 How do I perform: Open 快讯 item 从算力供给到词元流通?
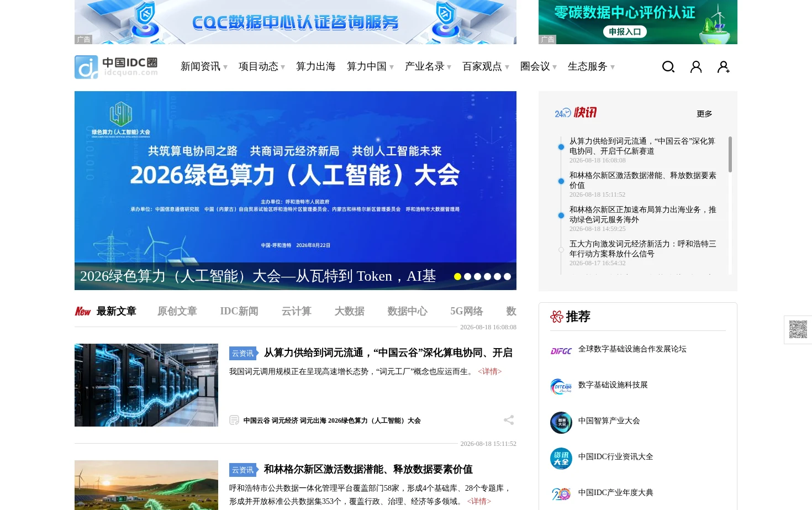click(x=642, y=146)
